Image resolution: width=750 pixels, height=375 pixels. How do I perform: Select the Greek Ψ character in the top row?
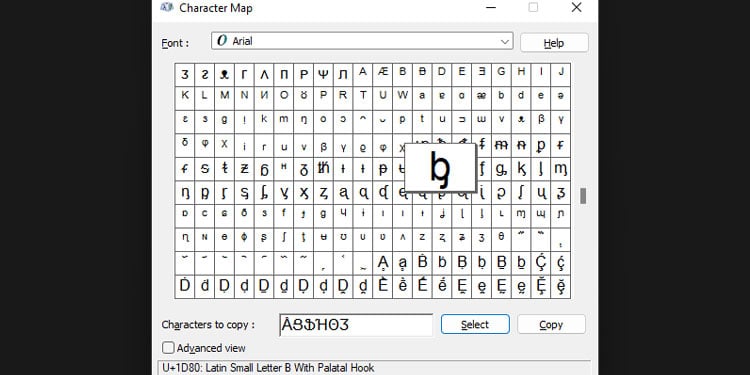pyautogui.click(x=323, y=75)
